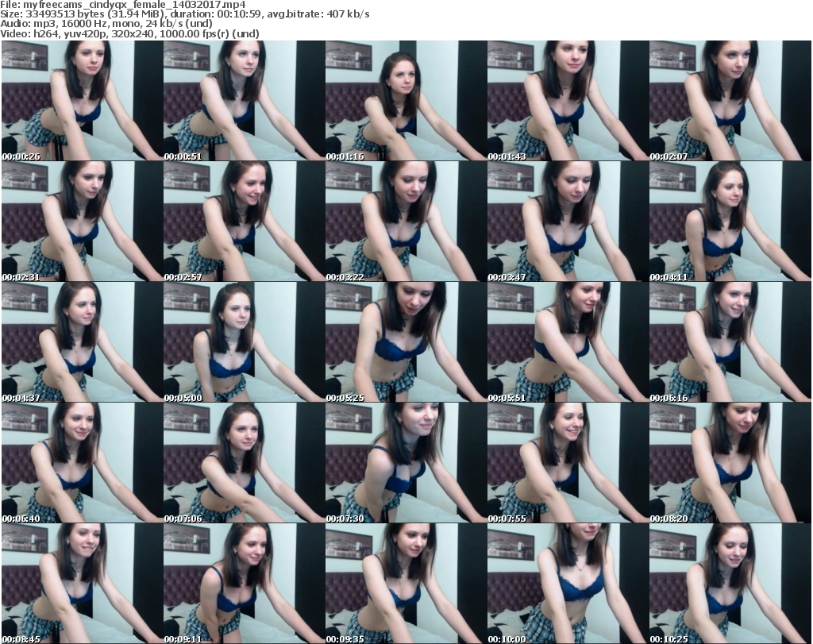Select the thumbnail timestamped 00:02:31
The width and height of the screenshot is (813, 644).
(x=82, y=222)
